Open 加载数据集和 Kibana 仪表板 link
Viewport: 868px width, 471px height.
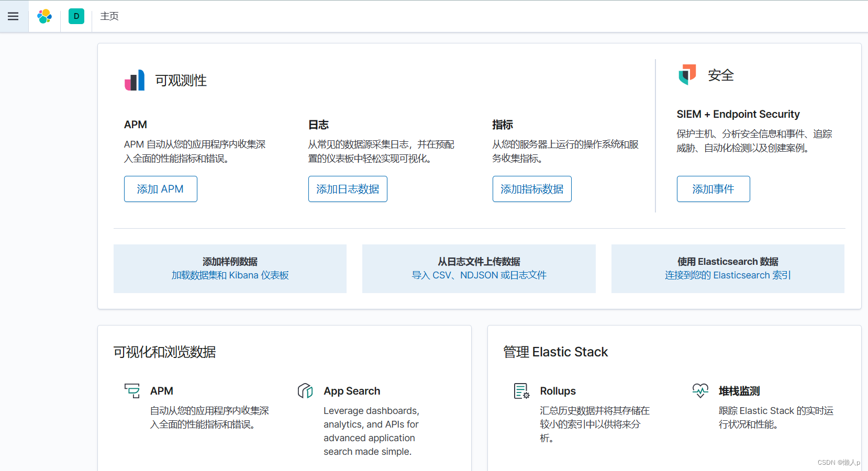(x=230, y=275)
